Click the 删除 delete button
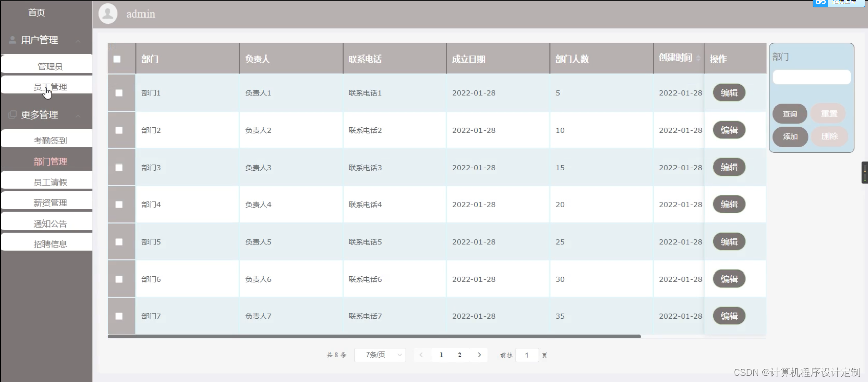This screenshot has width=868, height=382. point(829,137)
